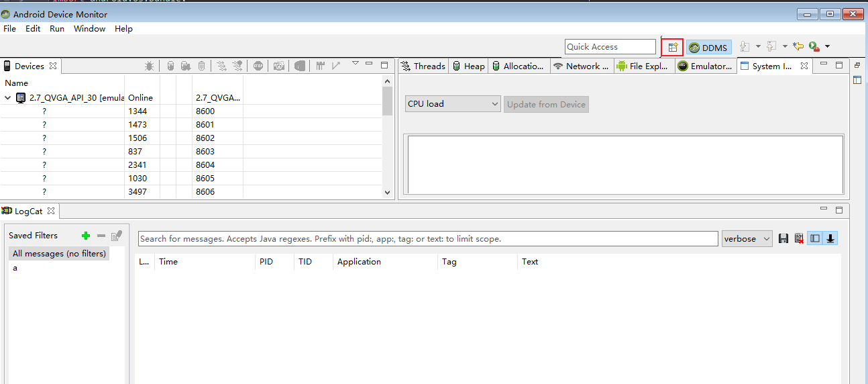This screenshot has height=384, width=868.
Task: Select process row with PID 2341
Action: click(191, 164)
